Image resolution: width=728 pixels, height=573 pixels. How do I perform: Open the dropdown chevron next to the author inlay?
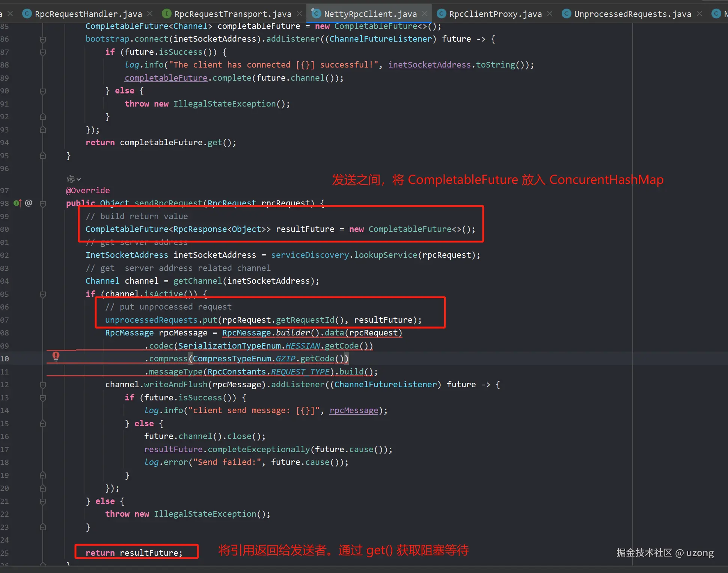click(79, 179)
